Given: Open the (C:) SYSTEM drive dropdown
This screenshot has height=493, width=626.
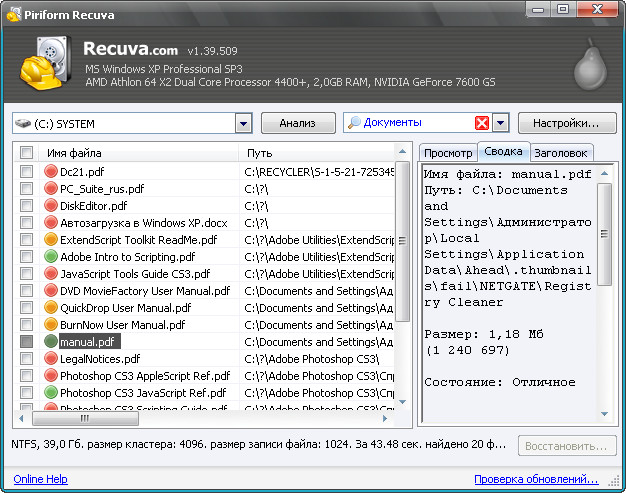Looking at the screenshot, I should 244,123.
